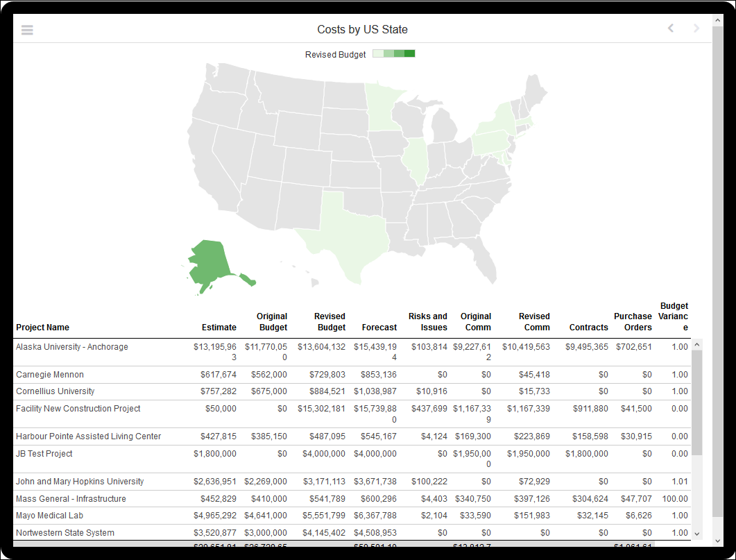Select Cornellius University project row
The height and width of the screenshot is (560, 736).
tap(352, 391)
